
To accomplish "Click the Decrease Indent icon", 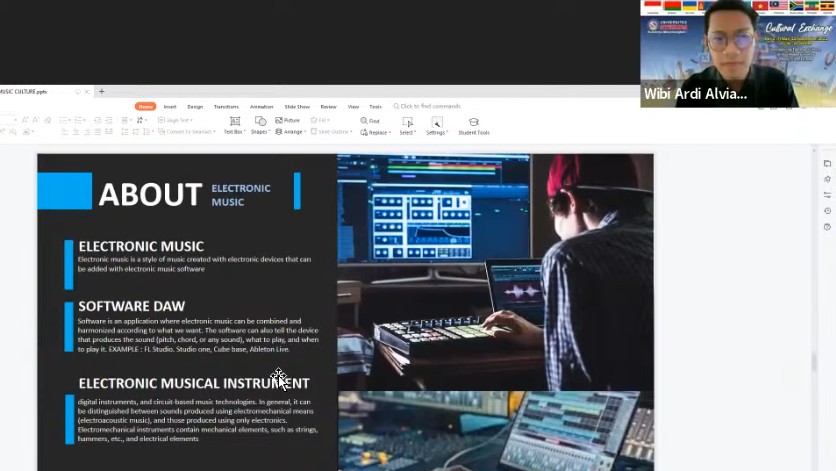I will click(x=98, y=121).
